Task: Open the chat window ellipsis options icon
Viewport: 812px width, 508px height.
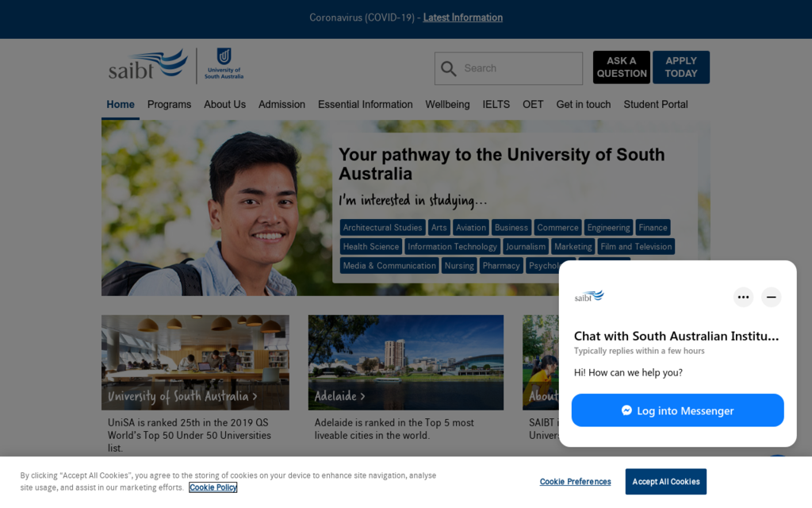Action: pos(743,297)
